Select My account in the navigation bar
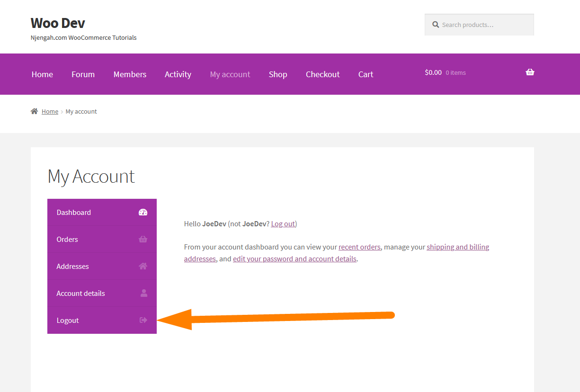580x392 pixels. point(230,74)
